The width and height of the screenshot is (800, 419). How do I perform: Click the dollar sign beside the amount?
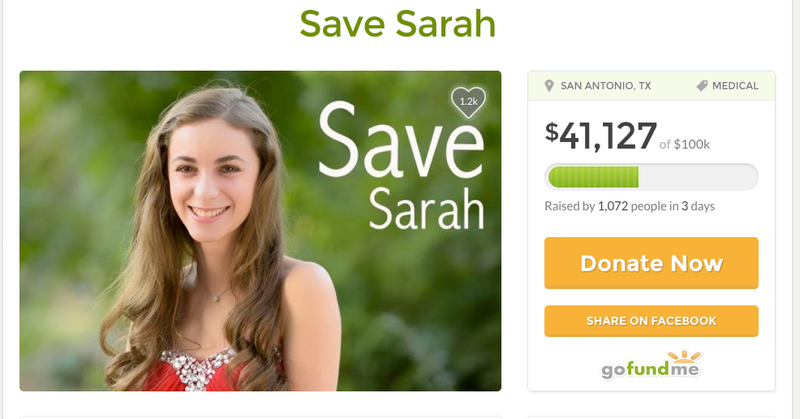pyautogui.click(x=552, y=132)
